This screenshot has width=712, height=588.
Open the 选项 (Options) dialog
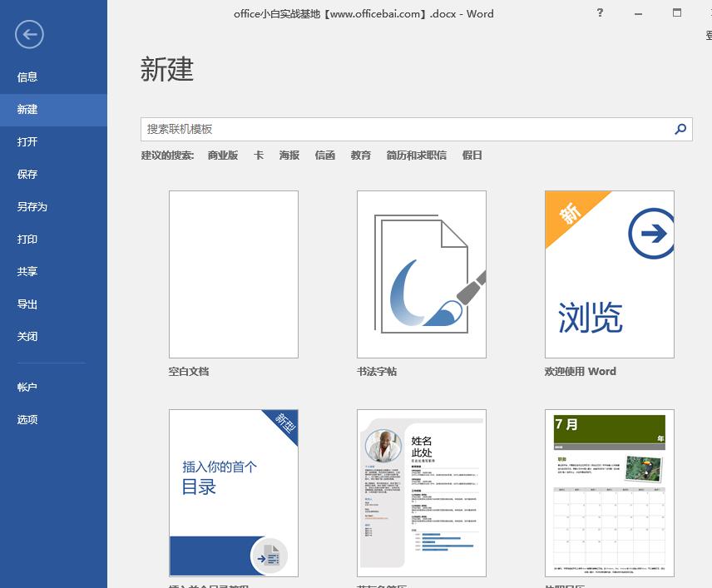click(x=27, y=419)
